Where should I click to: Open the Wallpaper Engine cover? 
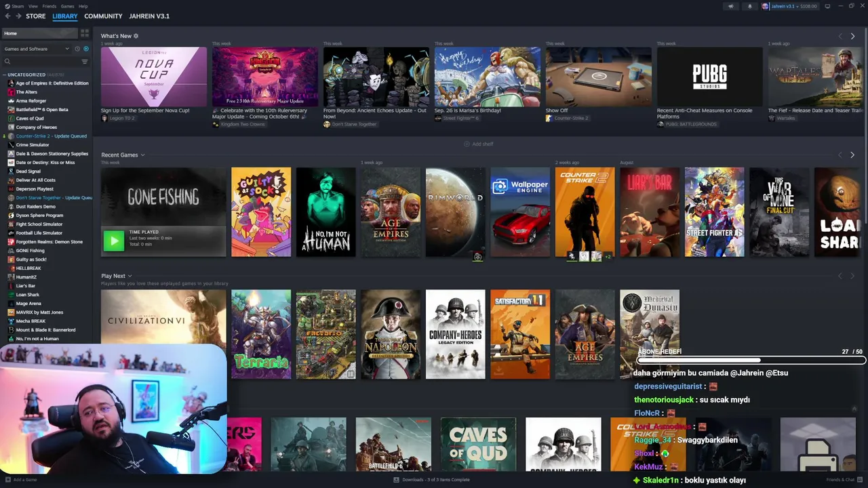(520, 212)
